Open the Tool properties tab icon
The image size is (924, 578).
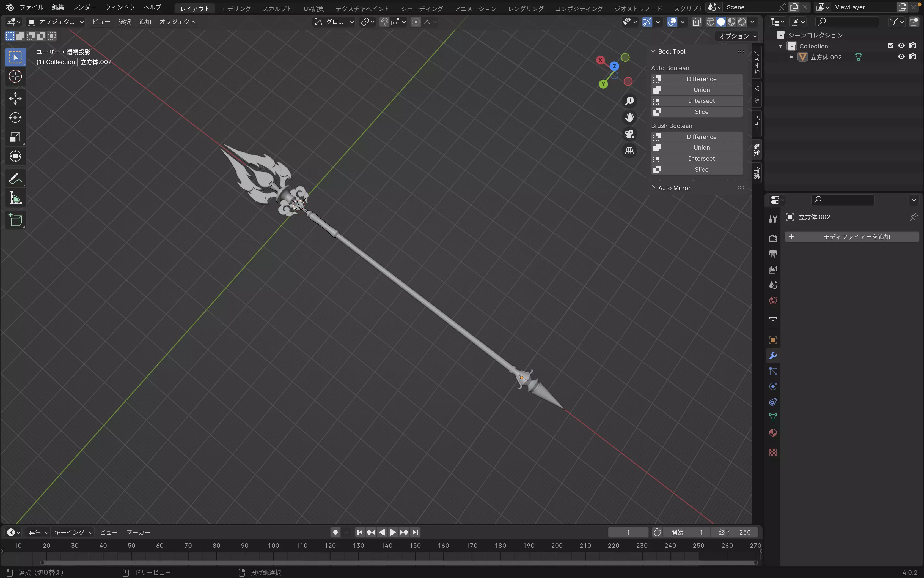coord(773,219)
